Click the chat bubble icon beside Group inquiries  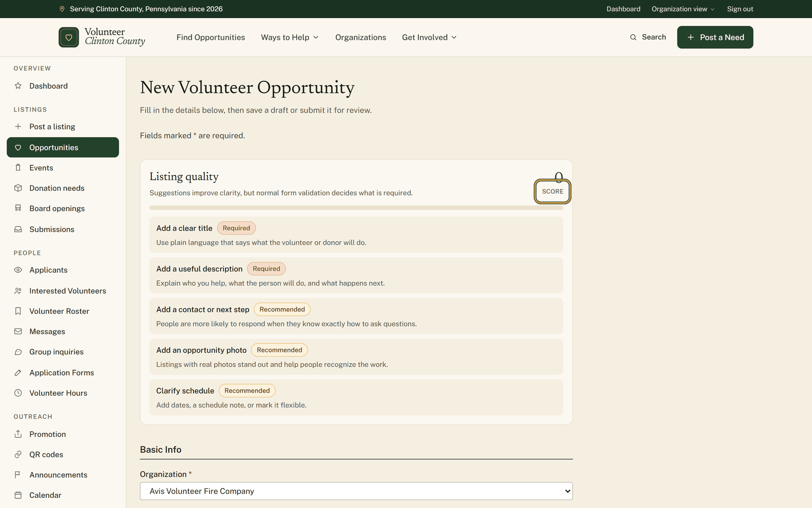pos(18,352)
